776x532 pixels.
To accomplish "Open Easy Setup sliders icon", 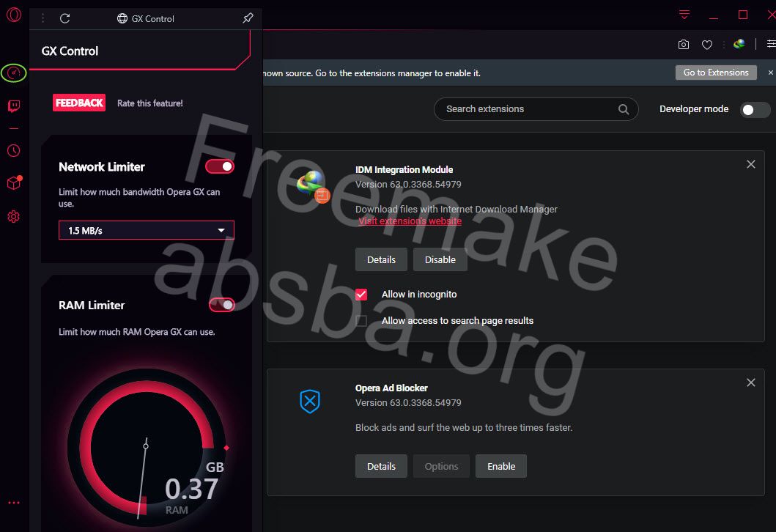I will [771, 44].
